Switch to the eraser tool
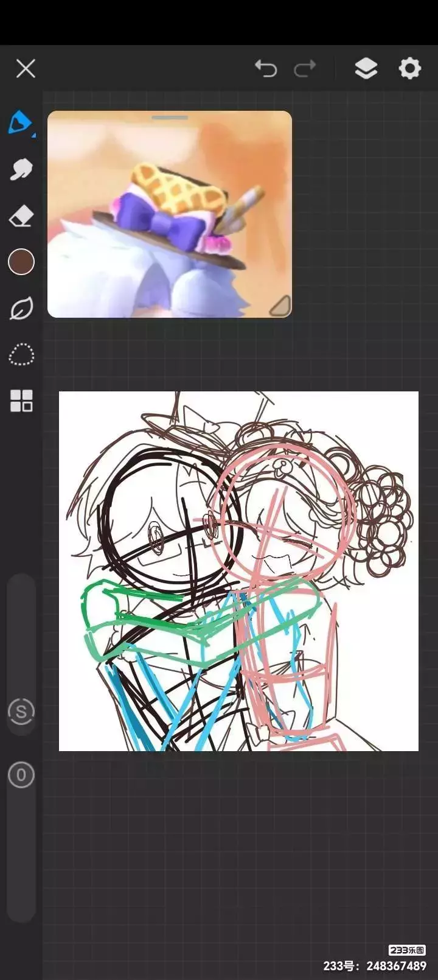The image size is (438, 980). tap(21, 216)
